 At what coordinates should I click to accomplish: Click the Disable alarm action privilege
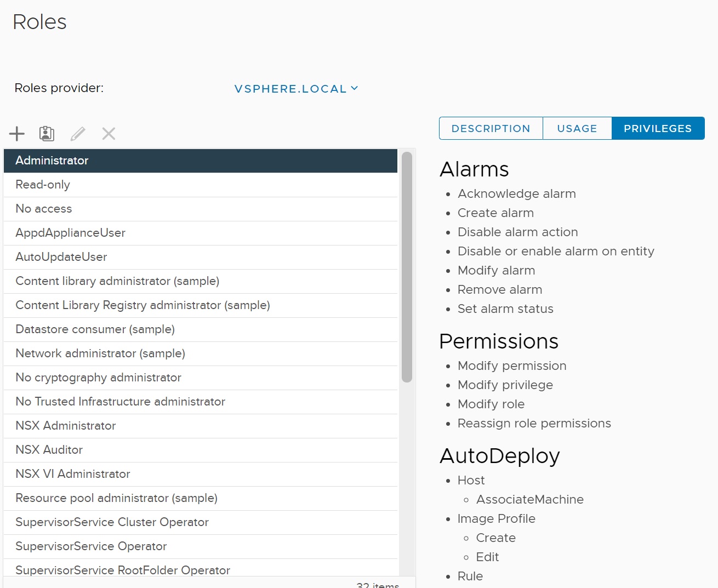tap(518, 232)
